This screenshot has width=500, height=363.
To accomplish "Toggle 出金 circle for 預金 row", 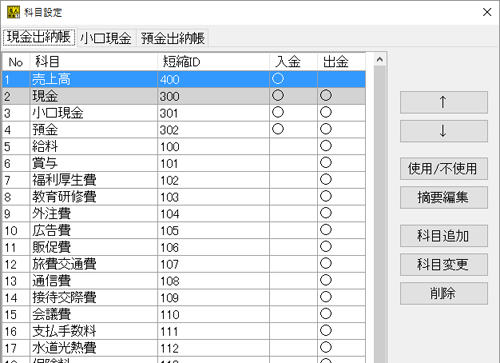I will tap(326, 129).
